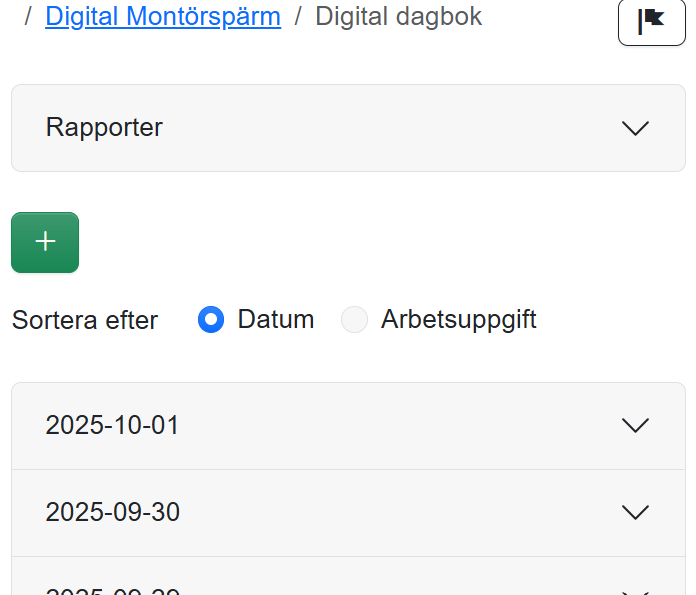Click the chevron on the bottom partially visible row
Viewport: 696px width, 595px height.
pos(635,590)
